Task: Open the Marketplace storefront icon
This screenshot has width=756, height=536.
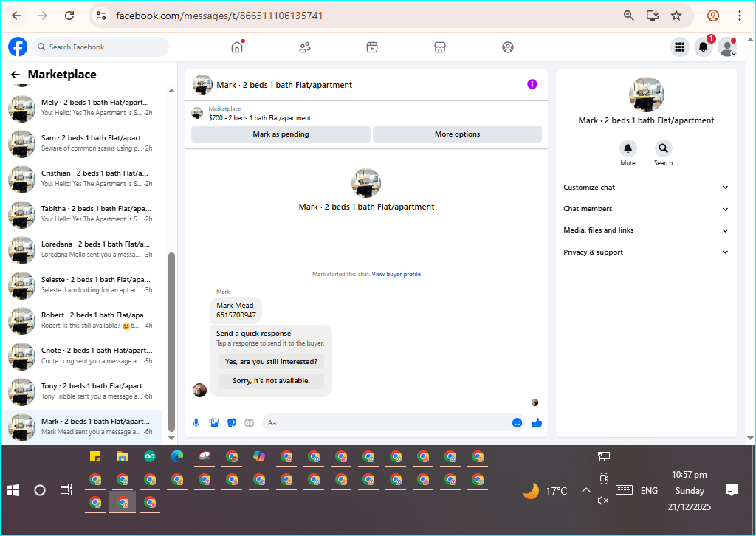Action: pyautogui.click(x=440, y=47)
